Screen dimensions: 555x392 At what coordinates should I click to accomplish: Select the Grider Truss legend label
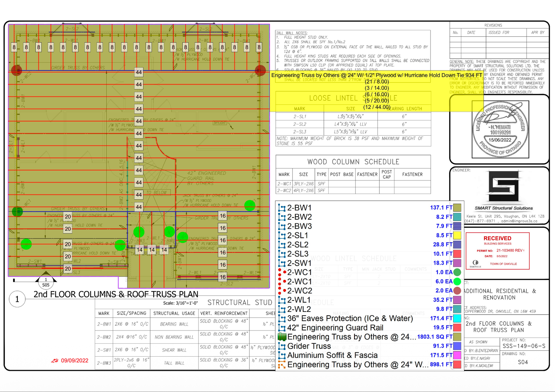click(309, 346)
